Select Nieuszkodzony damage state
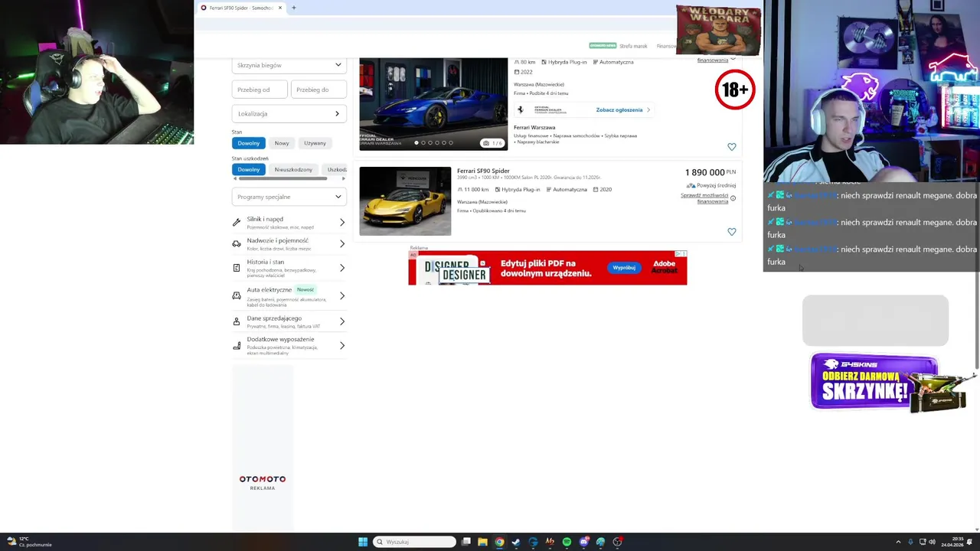 coord(293,169)
